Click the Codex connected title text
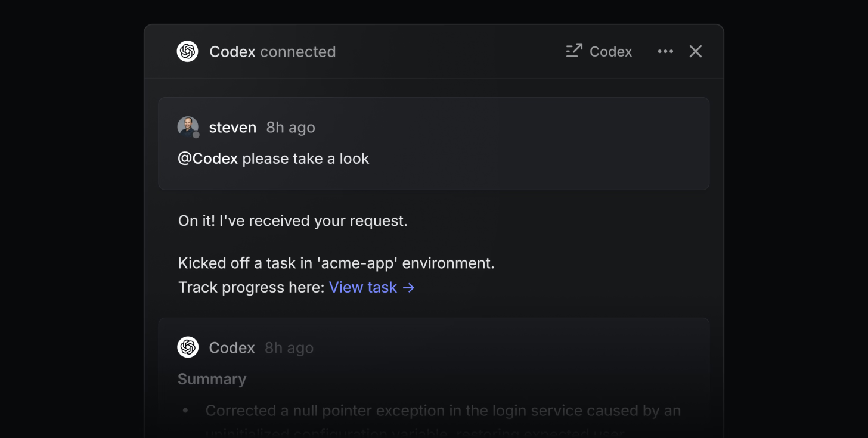868x438 pixels. tap(272, 52)
